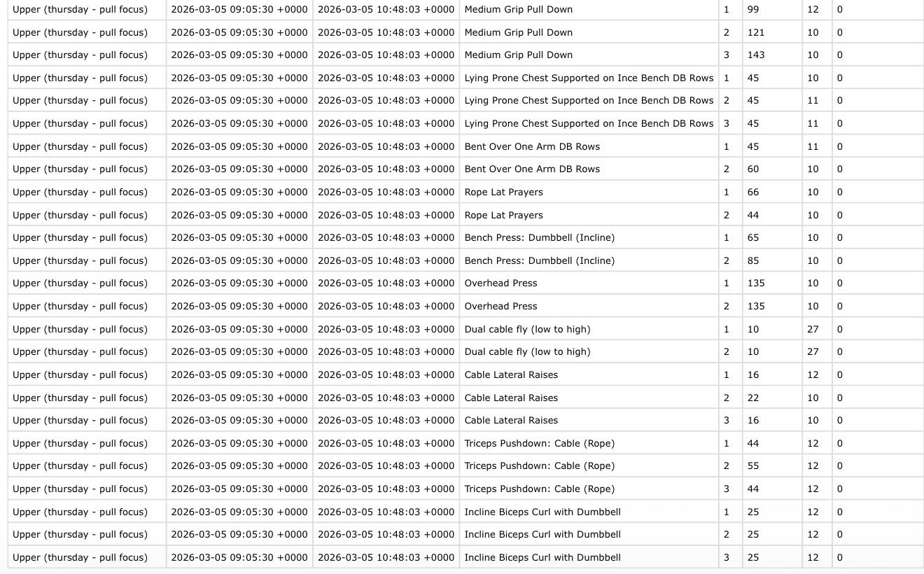Select the last Incline Biceps Curl with Dumbbell row
The width and height of the screenshot is (924, 574).
[x=542, y=557]
